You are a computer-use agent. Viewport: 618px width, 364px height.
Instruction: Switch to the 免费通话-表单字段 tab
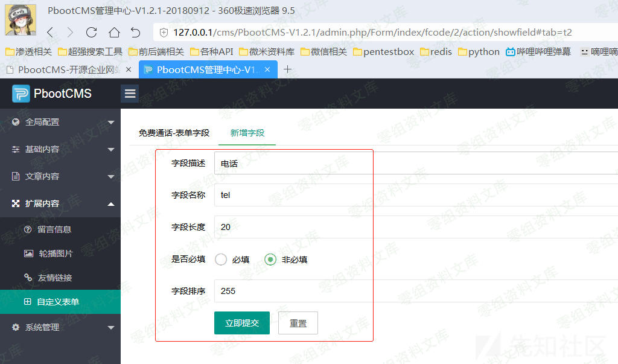(x=174, y=133)
